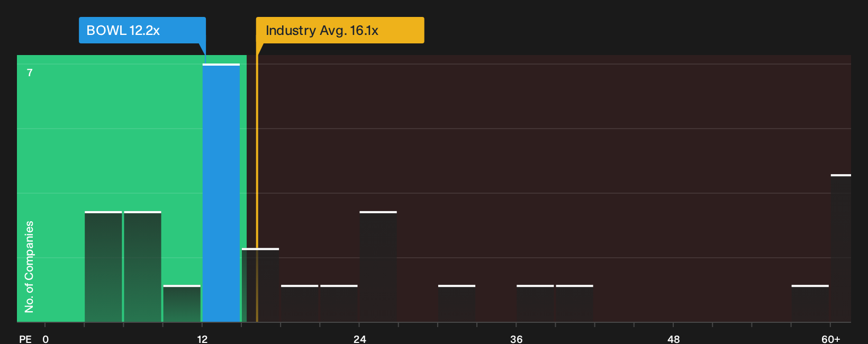
Task: Select the tall bar just right of 24
Action: click(378, 267)
